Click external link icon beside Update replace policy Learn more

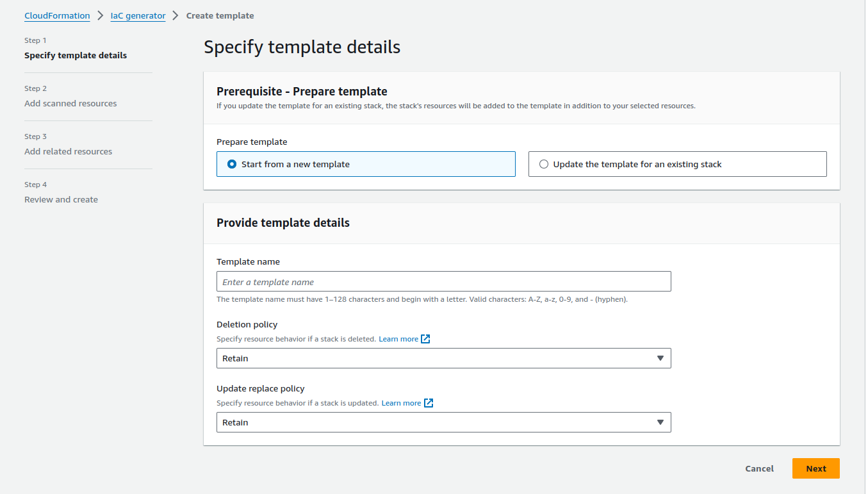click(x=429, y=403)
